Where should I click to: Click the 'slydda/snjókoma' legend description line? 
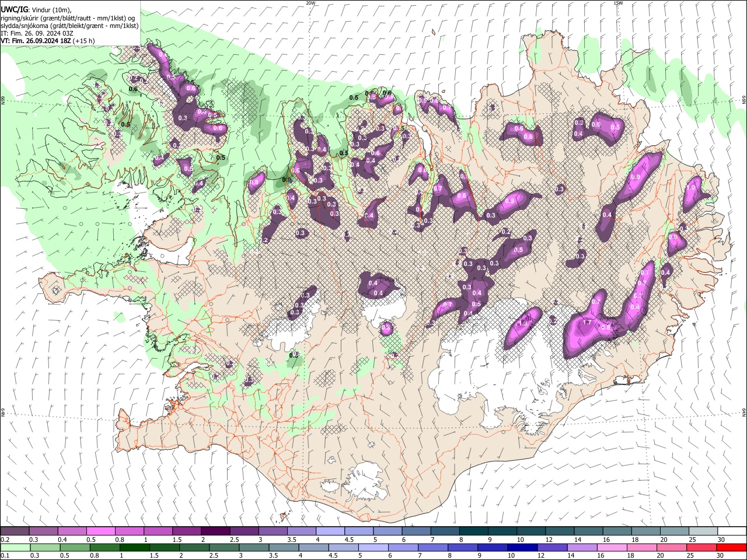click(69, 26)
